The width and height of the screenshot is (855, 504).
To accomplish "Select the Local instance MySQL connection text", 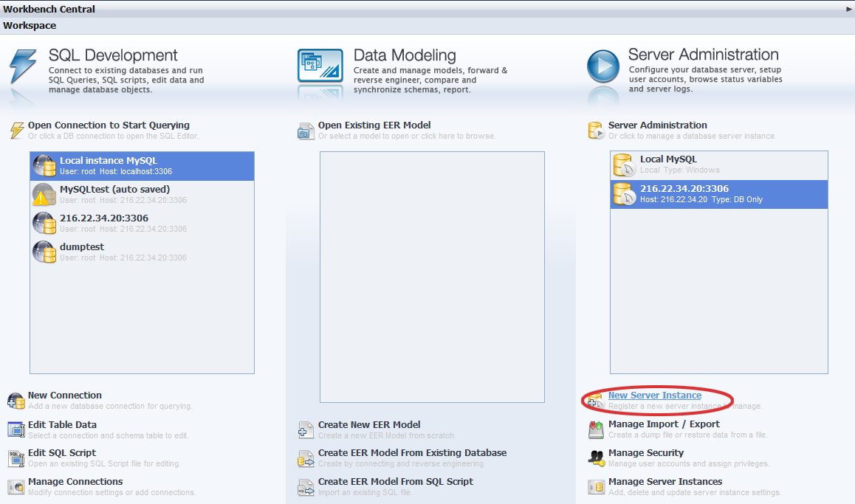I will 109,161.
